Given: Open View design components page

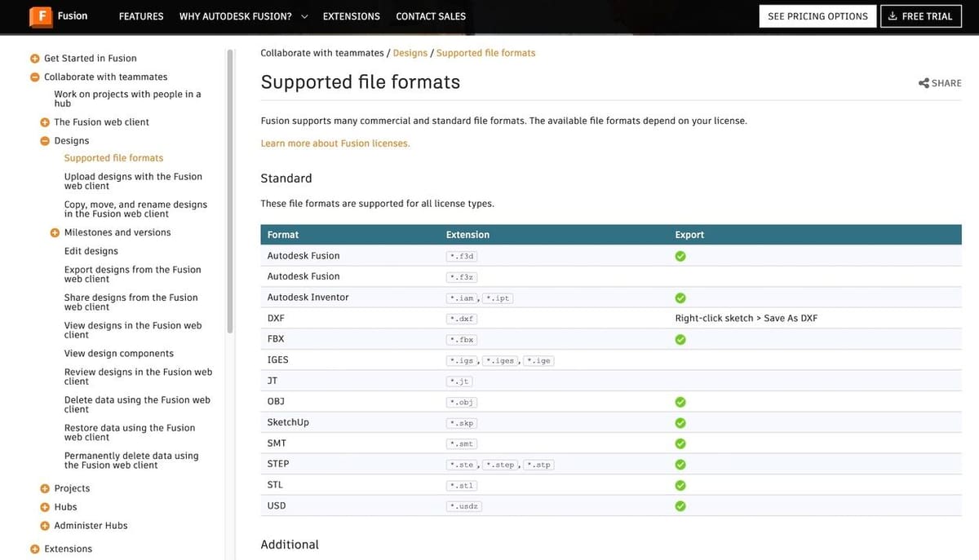Looking at the screenshot, I should [x=119, y=354].
